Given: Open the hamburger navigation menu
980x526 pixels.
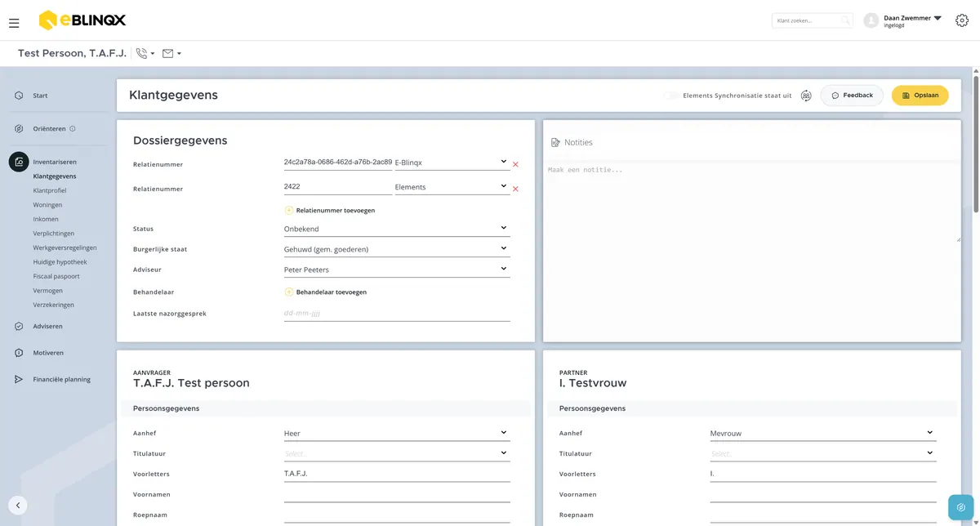Looking at the screenshot, I should 14,23.
